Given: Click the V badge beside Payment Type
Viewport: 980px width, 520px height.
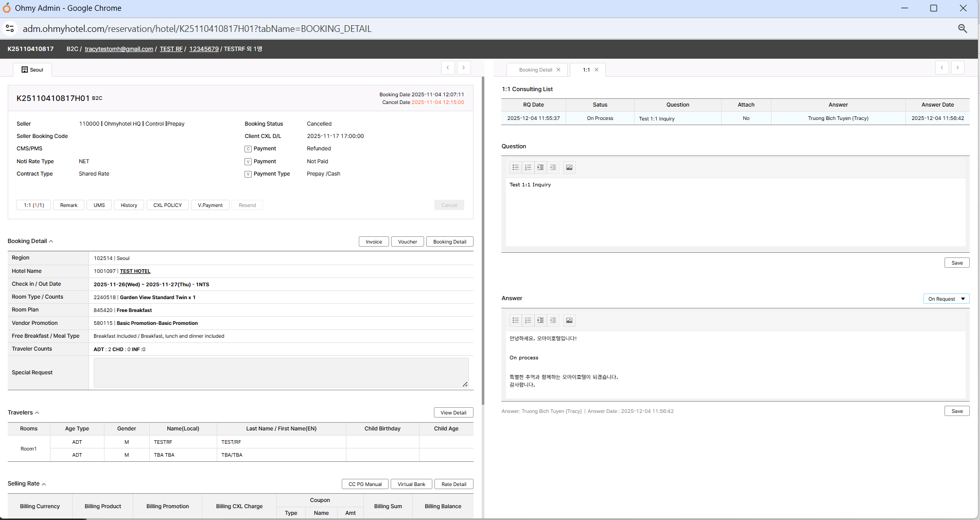Looking at the screenshot, I should click(248, 174).
